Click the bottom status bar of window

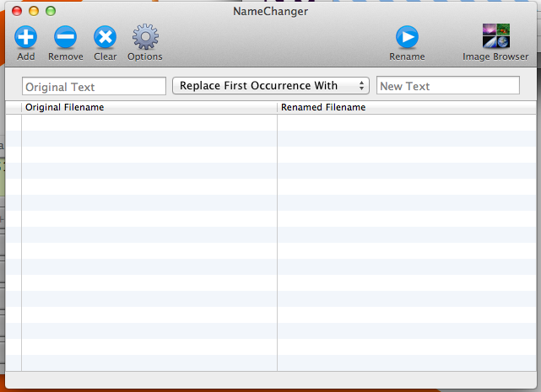pos(270,380)
